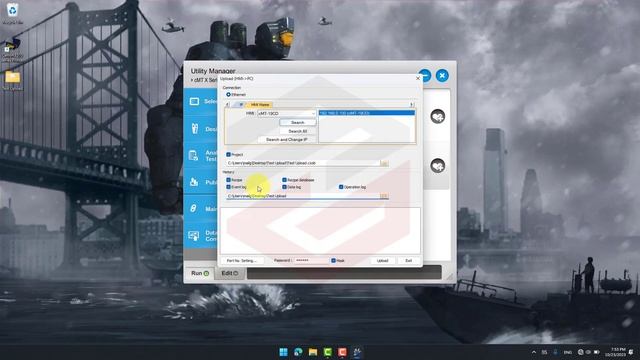Image resolution: width=640 pixels, height=360 pixels.
Task: Close the Upload dialog
Action: pyautogui.click(x=418, y=78)
